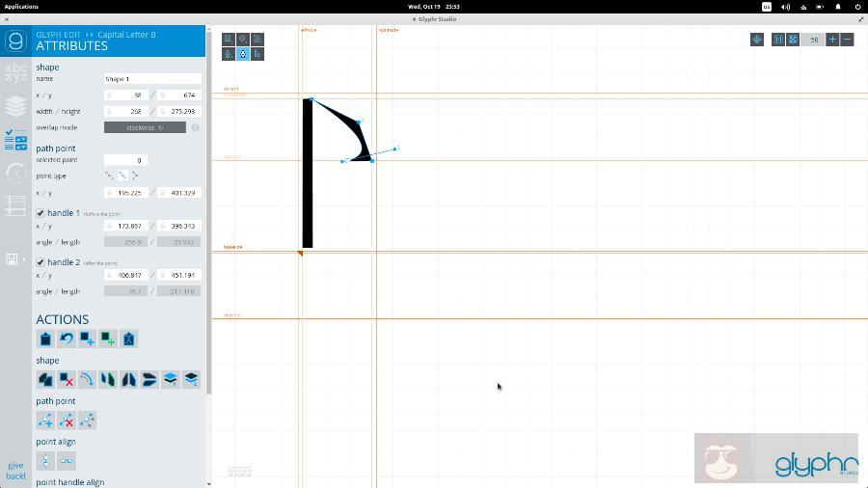Image resolution: width=868 pixels, height=488 pixels.
Task: Click the add component instance action (green plus)
Action: (x=108, y=339)
